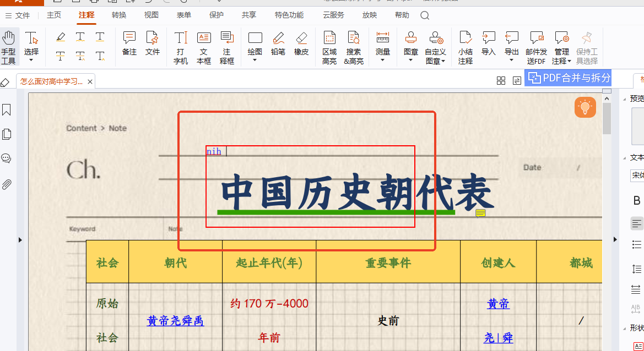Add a Note comment (备注)
This screenshot has height=351, width=644.
coord(129,44)
